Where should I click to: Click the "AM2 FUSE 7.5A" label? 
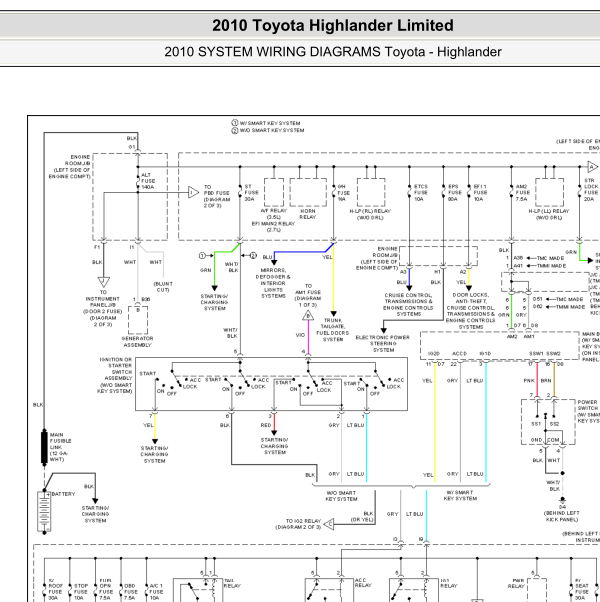(x=521, y=193)
